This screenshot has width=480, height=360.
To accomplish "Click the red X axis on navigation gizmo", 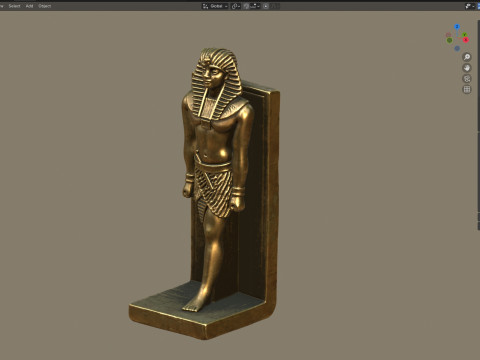I will [466, 40].
